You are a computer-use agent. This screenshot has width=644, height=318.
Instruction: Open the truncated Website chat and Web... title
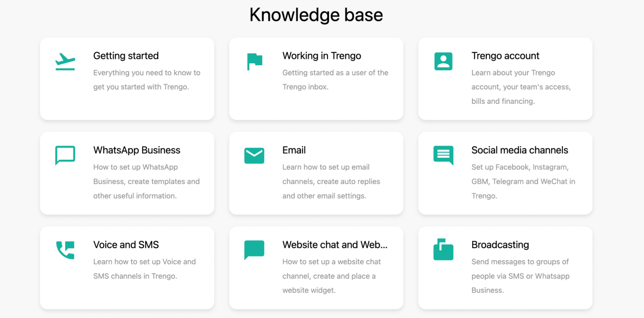coord(335,245)
